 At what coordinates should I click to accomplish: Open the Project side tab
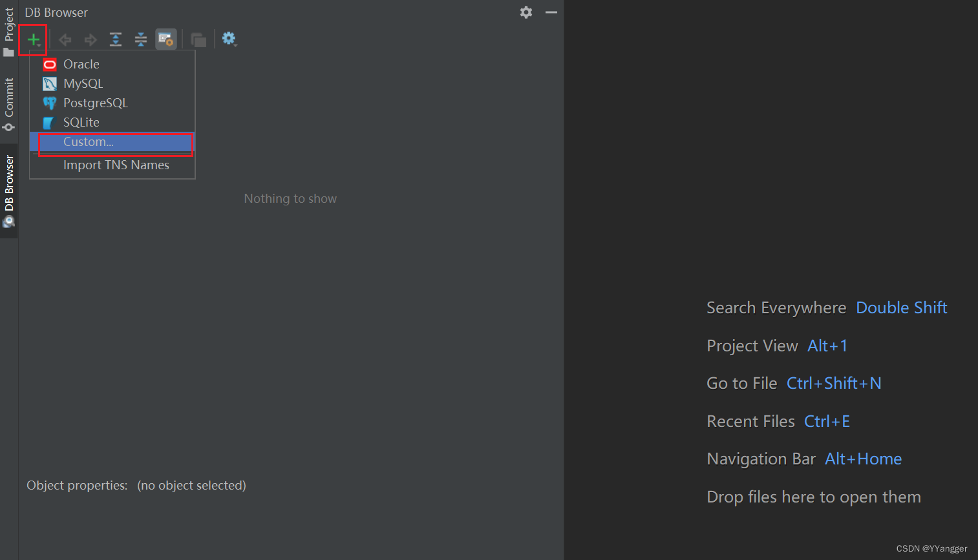click(9, 31)
